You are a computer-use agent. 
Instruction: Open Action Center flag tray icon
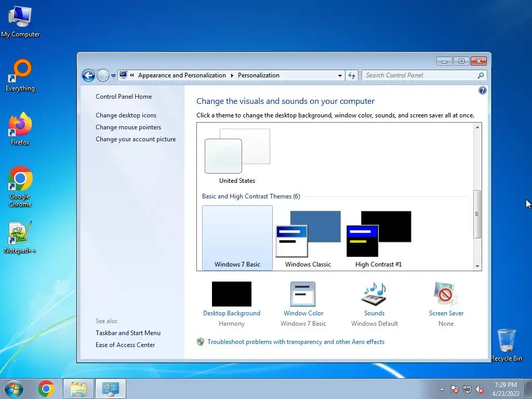click(454, 389)
